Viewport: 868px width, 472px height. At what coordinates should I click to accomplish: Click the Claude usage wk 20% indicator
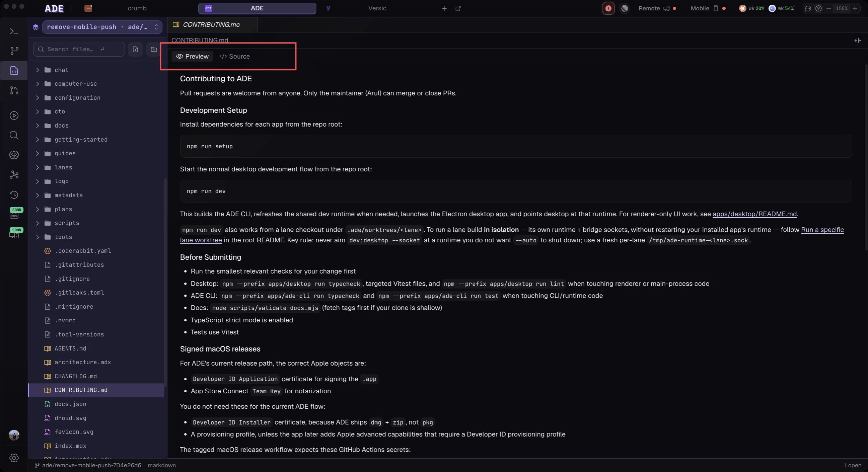pyautogui.click(x=752, y=8)
